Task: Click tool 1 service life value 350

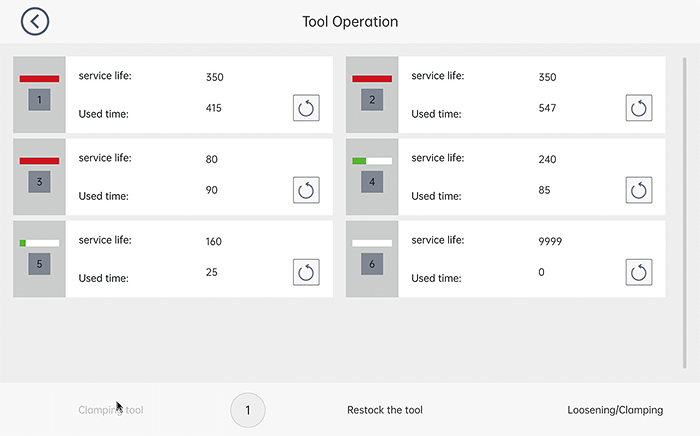Action: point(214,77)
